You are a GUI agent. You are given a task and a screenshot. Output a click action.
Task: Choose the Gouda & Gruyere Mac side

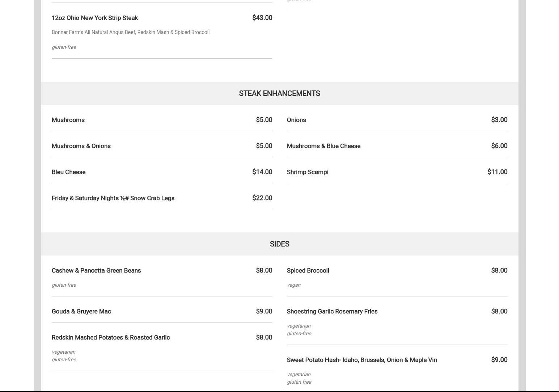coord(81,312)
